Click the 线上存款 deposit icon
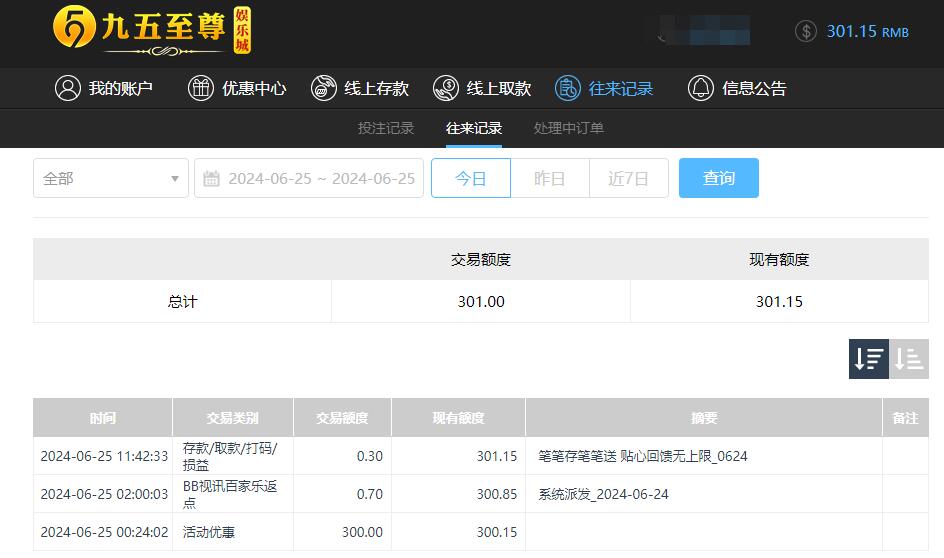This screenshot has width=944, height=558. point(324,88)
